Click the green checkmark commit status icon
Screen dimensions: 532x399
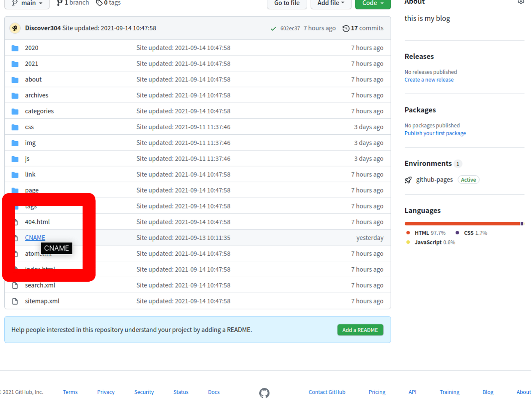273,29
